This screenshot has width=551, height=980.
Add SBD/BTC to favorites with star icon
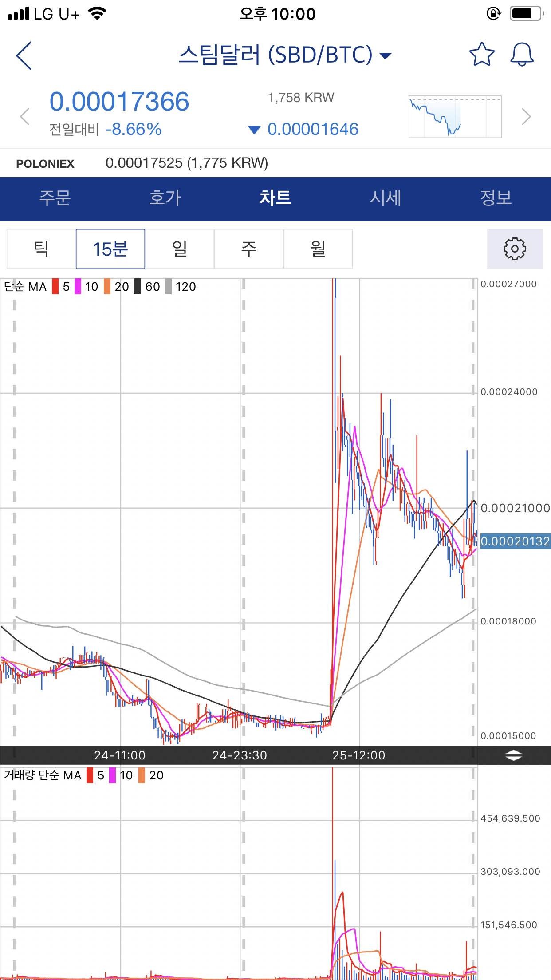[x=481, y=55]
